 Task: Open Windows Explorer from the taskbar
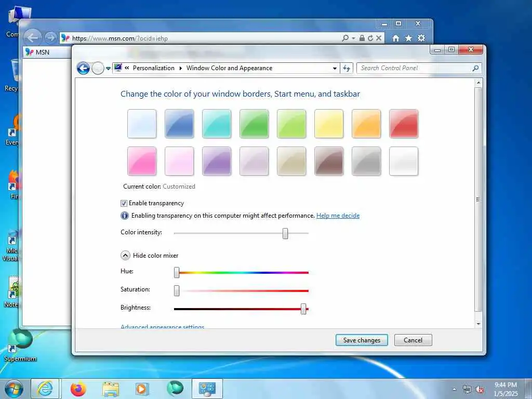coord(111,389)
